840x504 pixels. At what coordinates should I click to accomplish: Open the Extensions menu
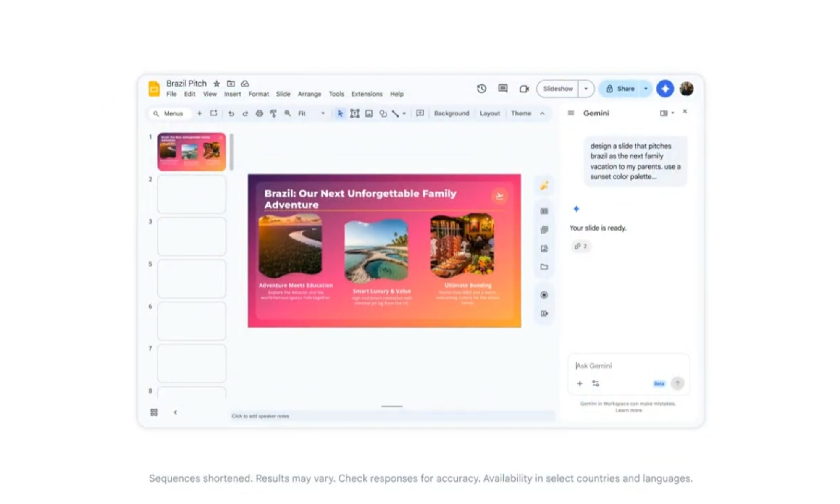366,94
